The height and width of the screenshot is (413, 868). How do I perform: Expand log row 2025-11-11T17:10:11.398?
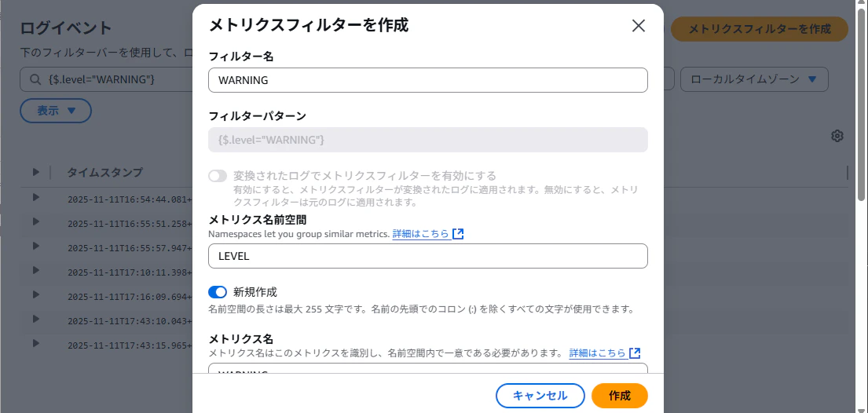click(x=36, y=270)
